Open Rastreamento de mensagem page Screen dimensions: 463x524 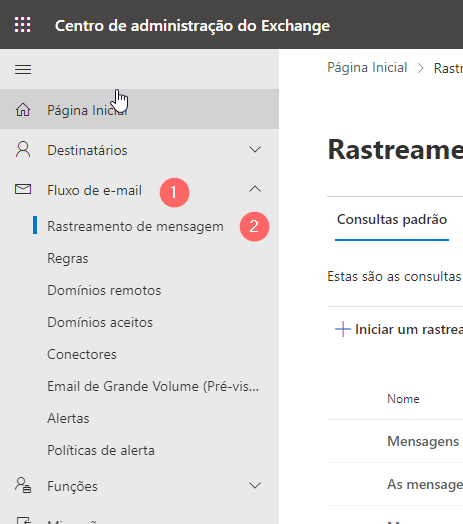tap(135, 227)
